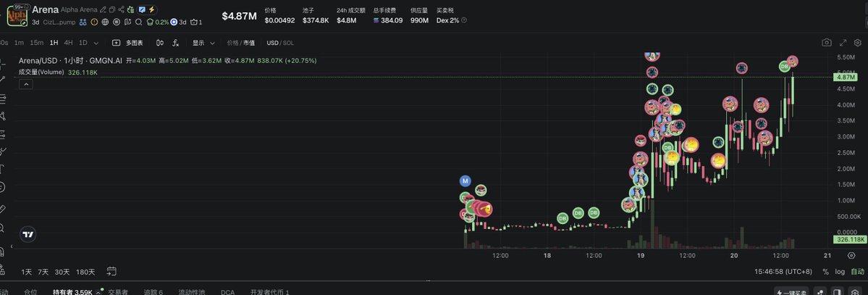
Task: Open fullscreen chart mode
Action: click(x=843, y=43)
